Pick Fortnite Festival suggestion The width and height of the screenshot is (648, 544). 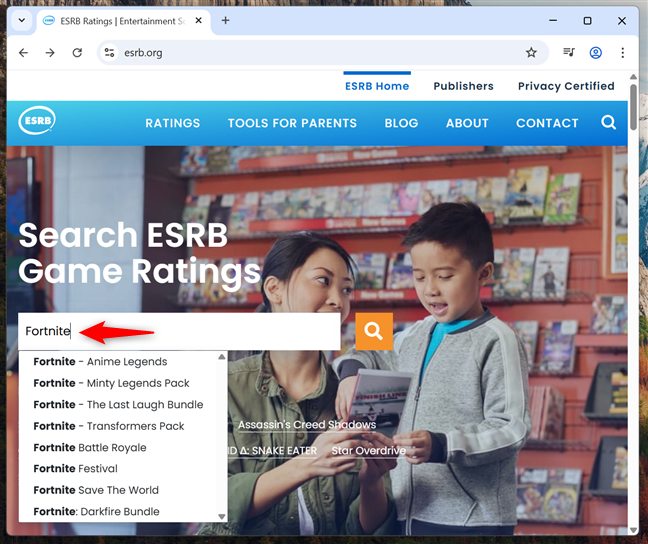click(76, 469)
